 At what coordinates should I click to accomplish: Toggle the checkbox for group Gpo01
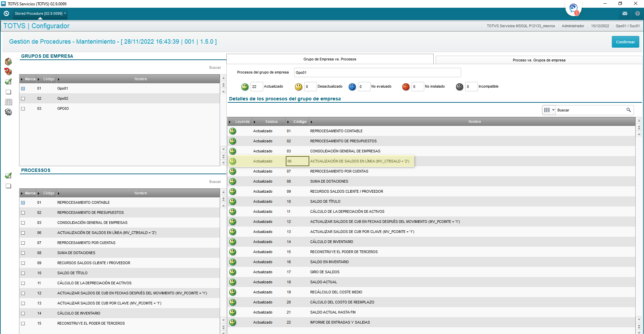tap(23, 89)
